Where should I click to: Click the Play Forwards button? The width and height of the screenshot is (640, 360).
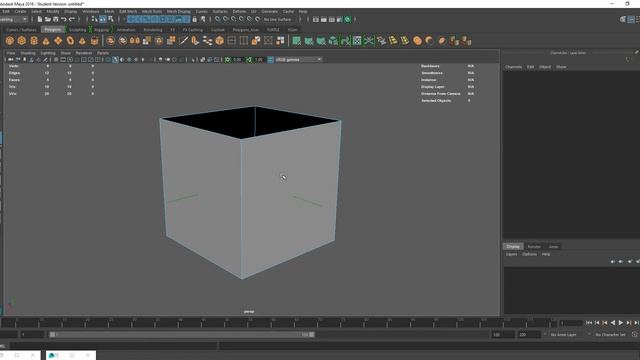click(621, 323)
